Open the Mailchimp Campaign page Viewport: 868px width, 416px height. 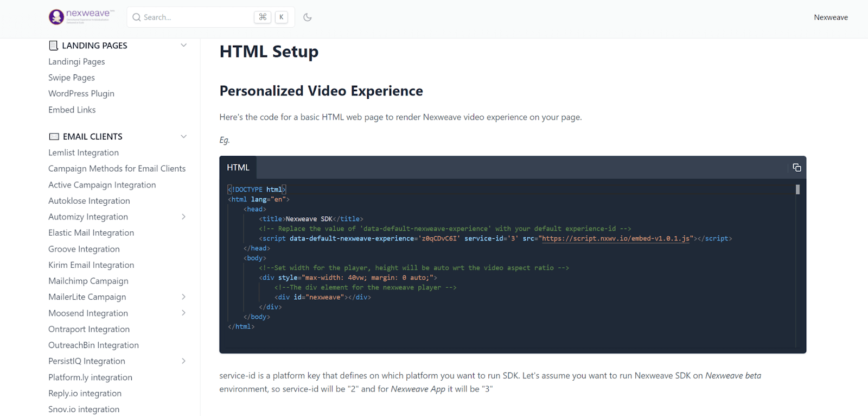coord(88,281)
